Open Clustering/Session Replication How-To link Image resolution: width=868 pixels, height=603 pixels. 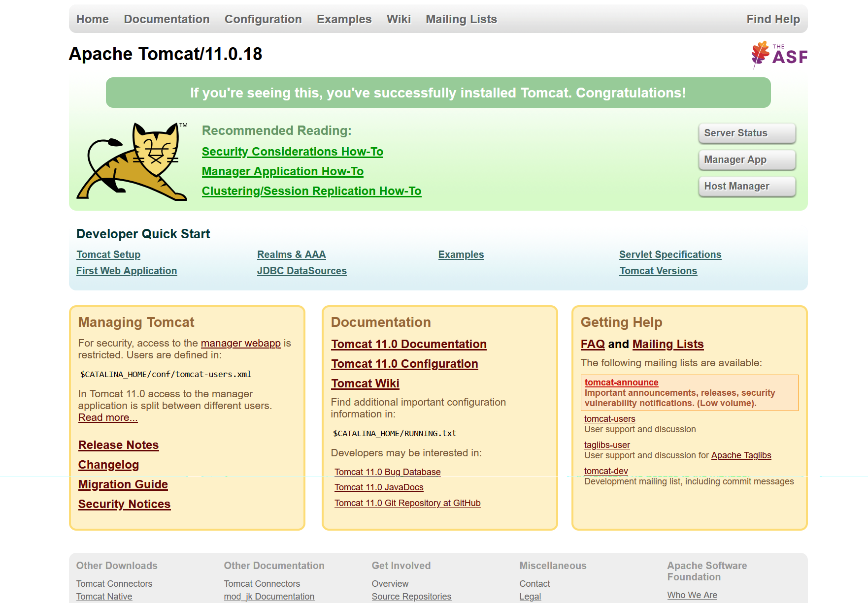(312, 191)
